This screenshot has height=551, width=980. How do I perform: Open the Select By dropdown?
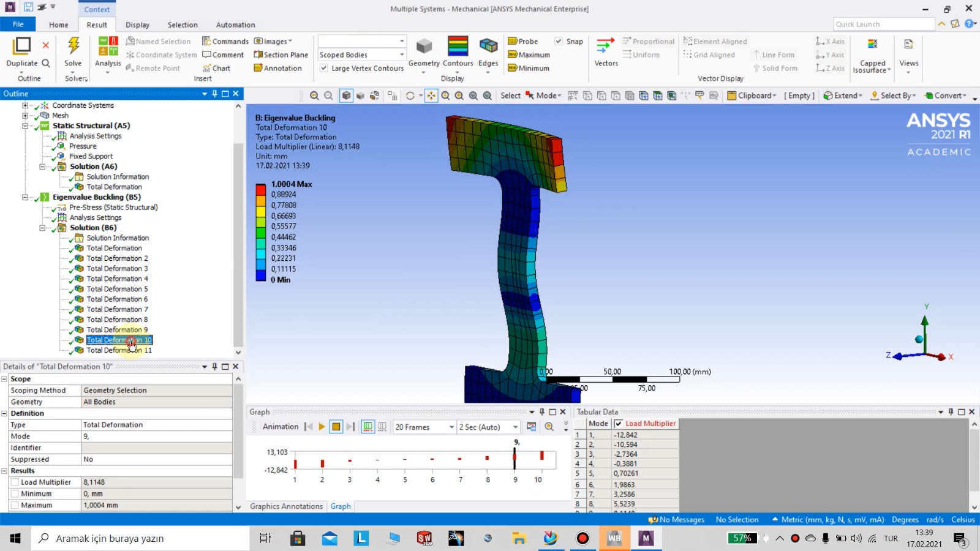(x=893, y=96)
